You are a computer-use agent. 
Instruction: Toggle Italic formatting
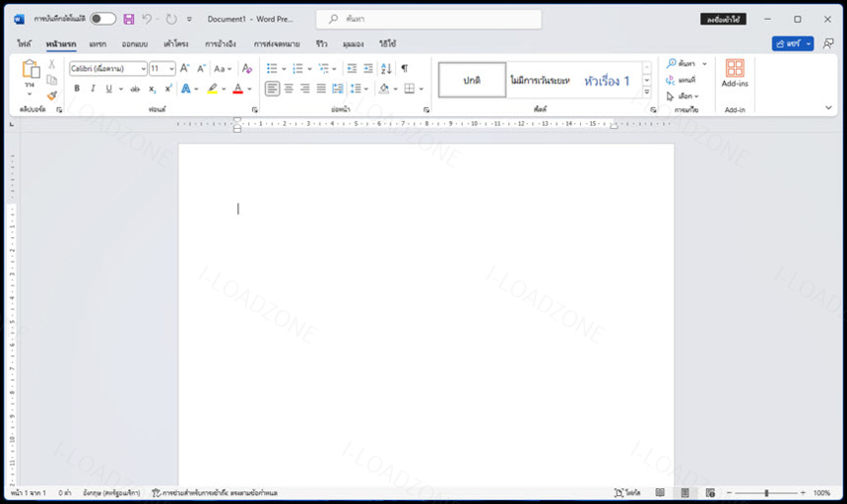tap(93, 89)
